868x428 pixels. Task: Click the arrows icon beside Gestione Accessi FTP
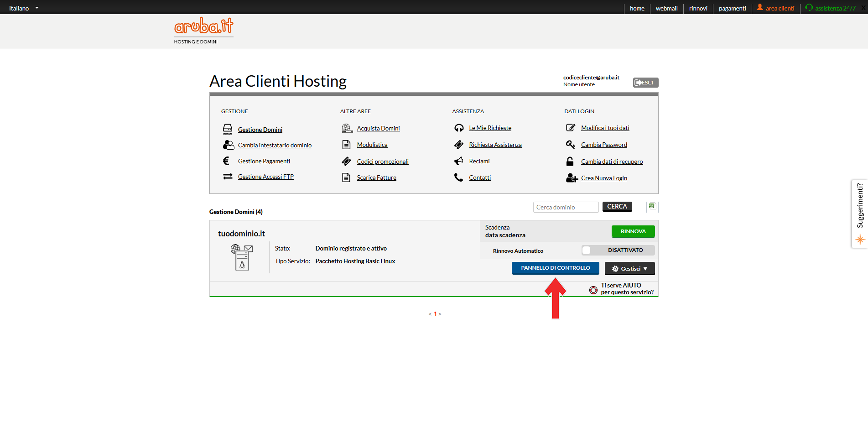228,177
